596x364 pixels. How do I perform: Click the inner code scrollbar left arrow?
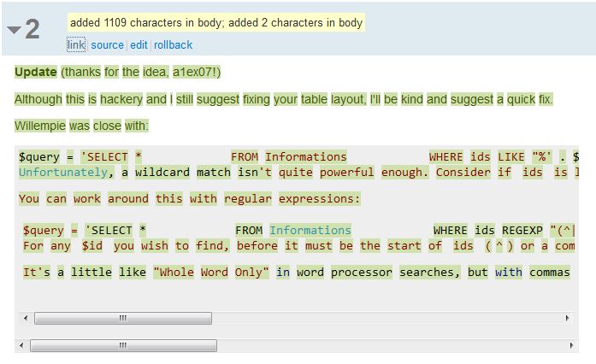(26, 318)
